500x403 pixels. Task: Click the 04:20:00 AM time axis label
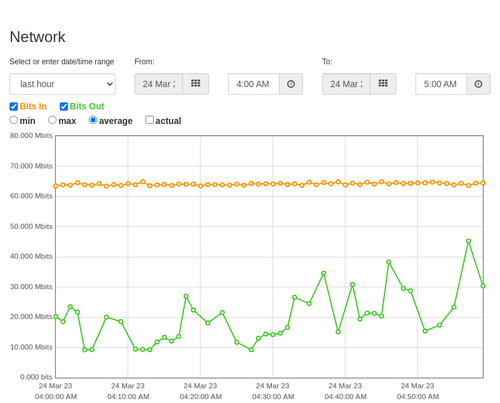(x=200, y=397)
